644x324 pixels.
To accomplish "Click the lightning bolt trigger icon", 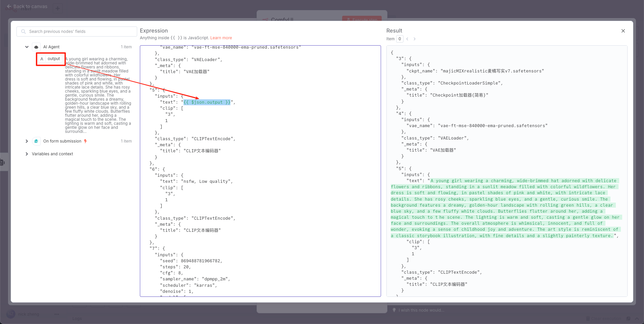I will pos(86,141).
